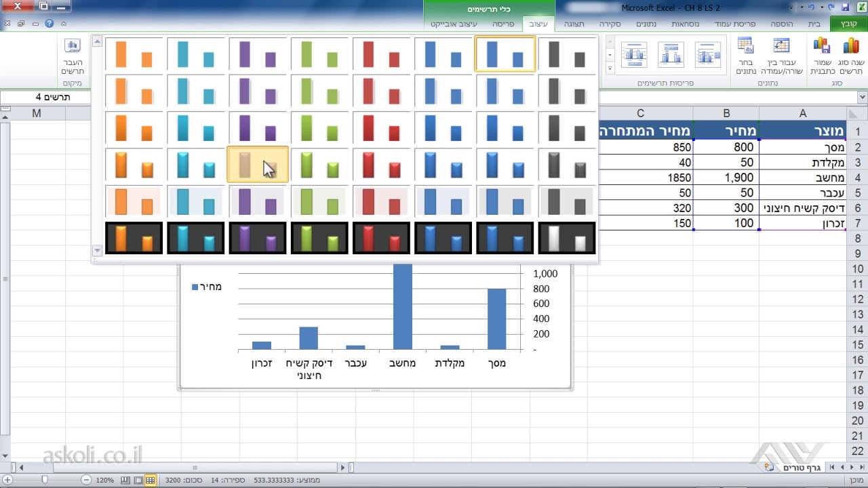The image size is (868, 488).
Task: Select the column A header
Action: click(803, 113)
